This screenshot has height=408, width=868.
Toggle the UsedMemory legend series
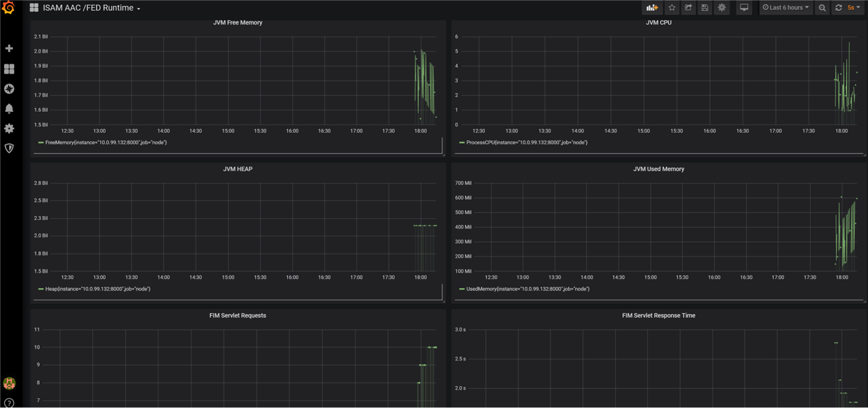527,289
